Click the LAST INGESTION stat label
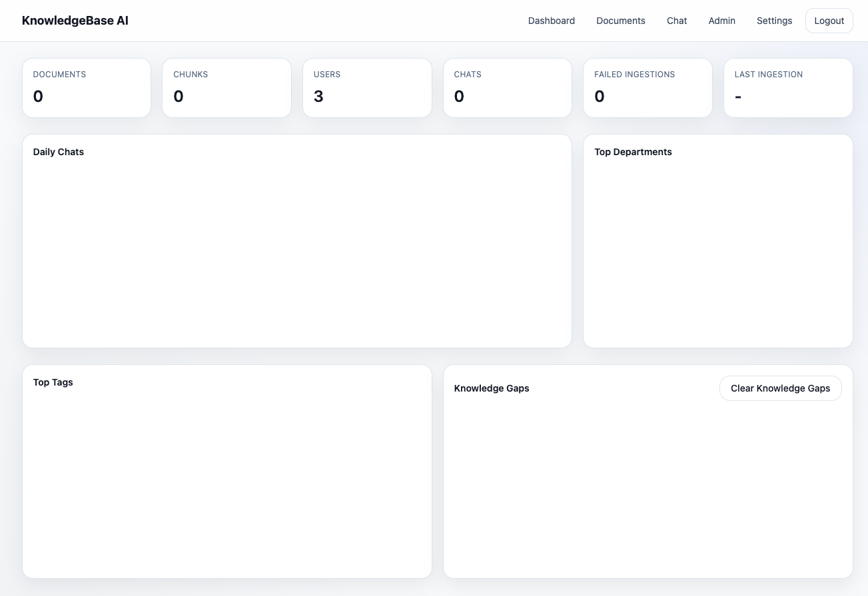868x596 pixels. pyautogui.click(x=768, y=75)
